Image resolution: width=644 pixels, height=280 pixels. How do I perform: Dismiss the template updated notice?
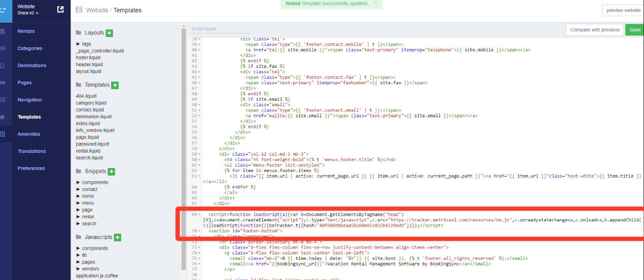[x=375, y=3]
